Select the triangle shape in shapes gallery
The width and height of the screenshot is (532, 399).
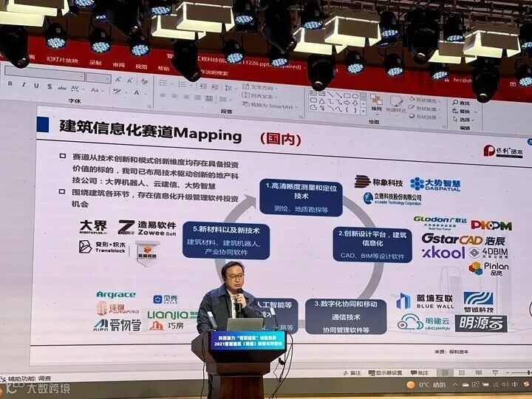pos(321,101)
